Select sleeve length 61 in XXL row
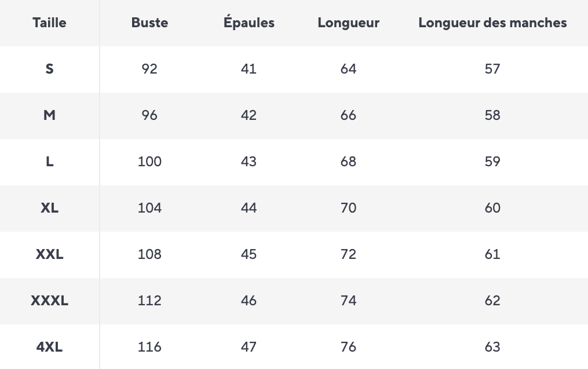 (x=492, y=254)
